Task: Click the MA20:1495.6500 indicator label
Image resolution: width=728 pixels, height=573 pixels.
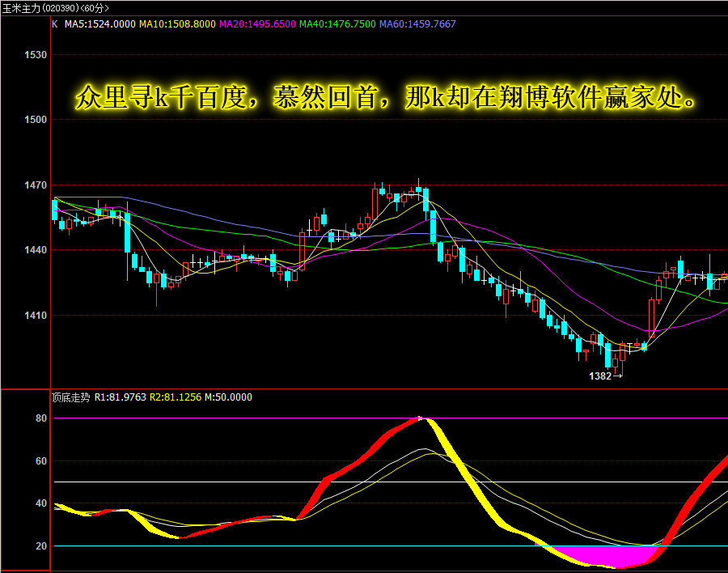Action: coord(257,24)
